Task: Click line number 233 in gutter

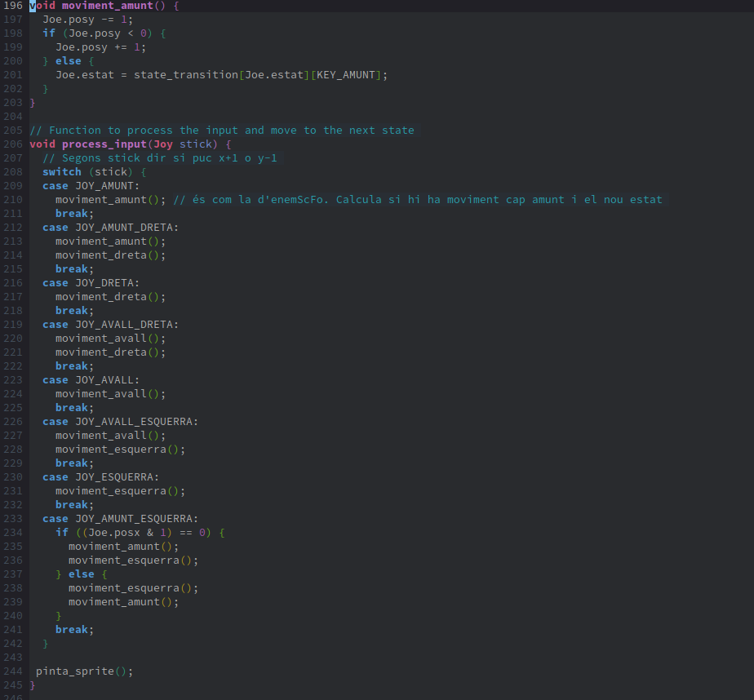Action: point(13,519)
